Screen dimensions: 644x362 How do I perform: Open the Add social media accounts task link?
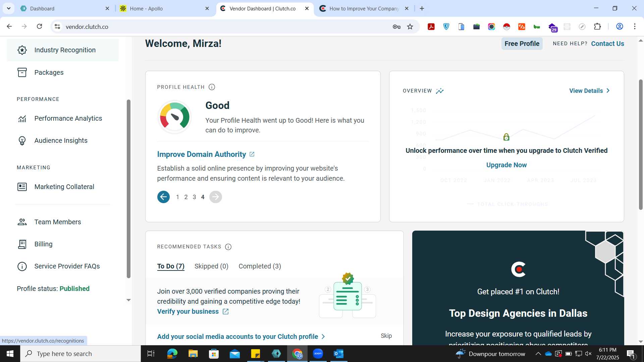click(237, 337)
